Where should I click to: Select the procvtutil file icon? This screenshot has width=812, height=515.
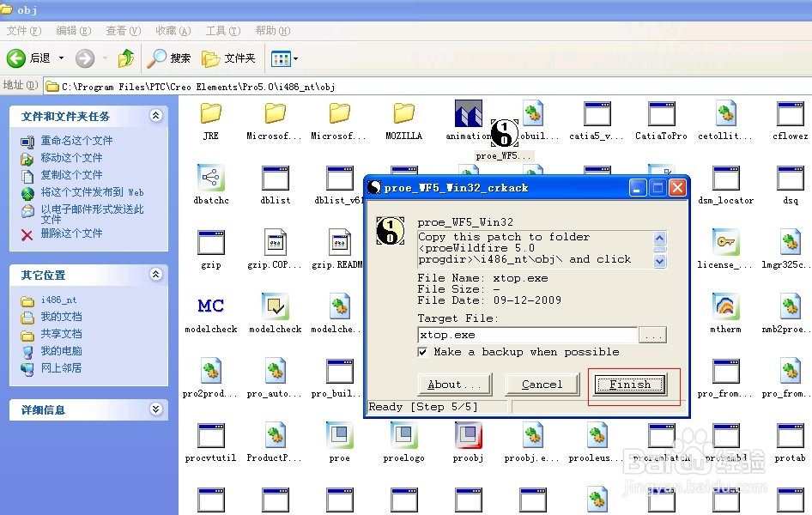click(x=211, y=435)
